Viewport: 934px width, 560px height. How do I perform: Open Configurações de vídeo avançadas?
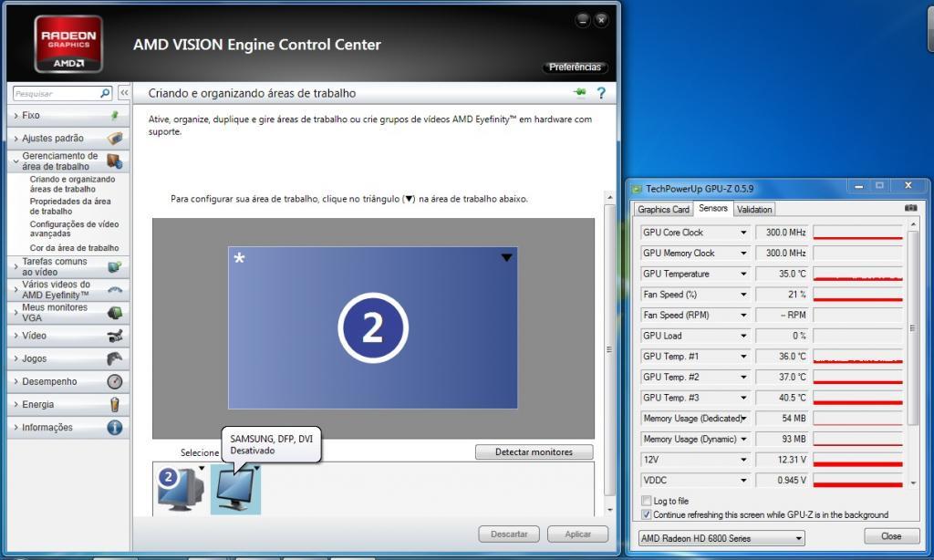(75, 229)
